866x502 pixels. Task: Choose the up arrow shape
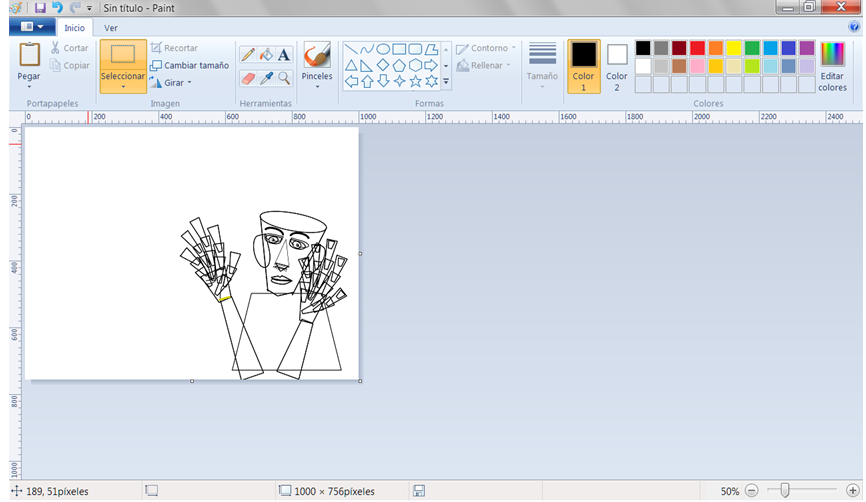click(367, 82)
